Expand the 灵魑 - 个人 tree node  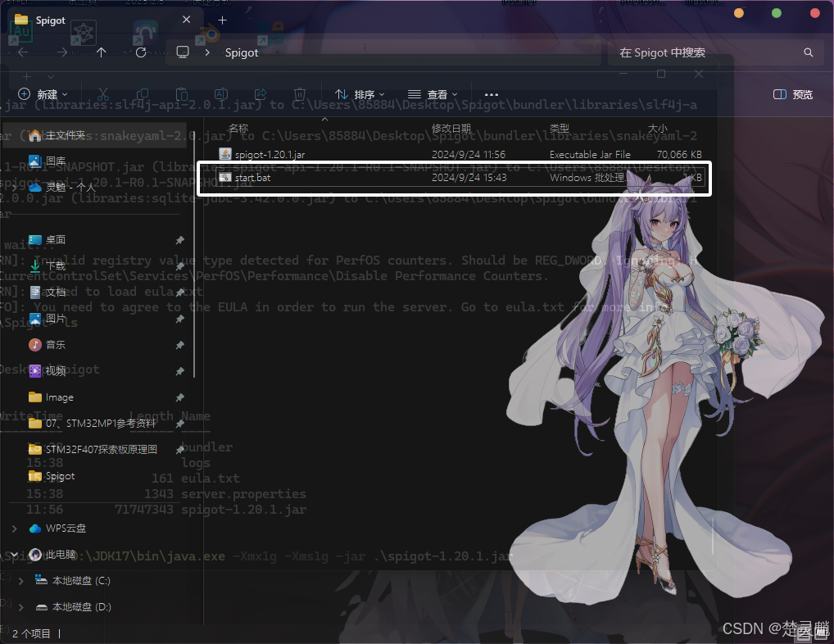coord(15,187)
